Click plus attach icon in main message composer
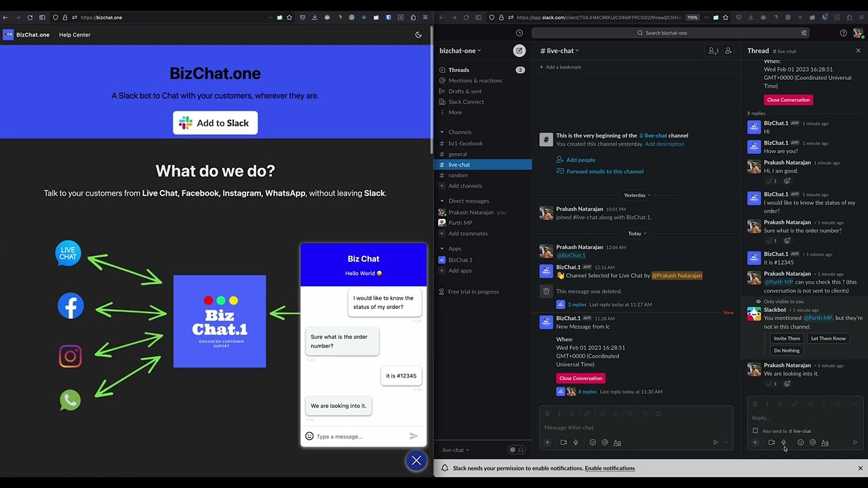Viewport: 868px width, 488px height. click(547, 443)
